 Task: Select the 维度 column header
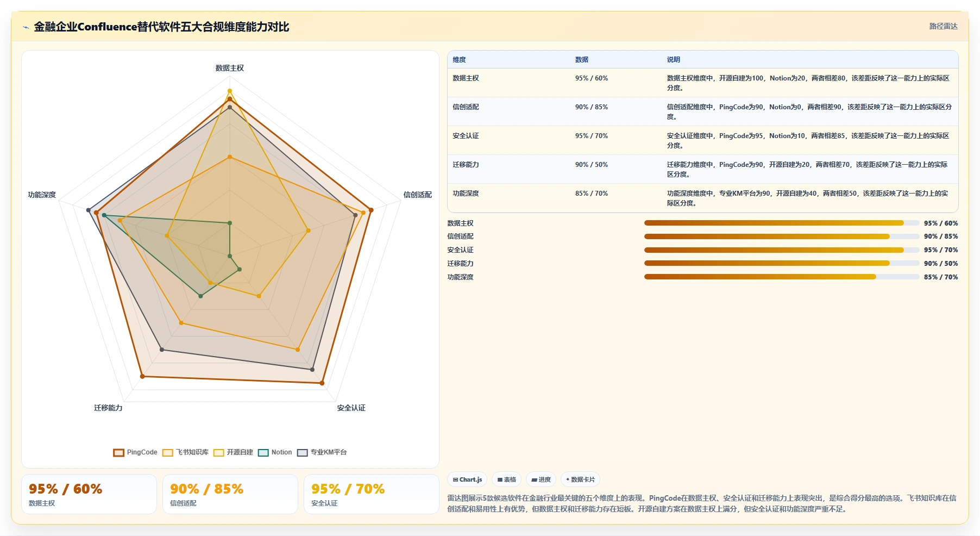[x=459, y=60]
